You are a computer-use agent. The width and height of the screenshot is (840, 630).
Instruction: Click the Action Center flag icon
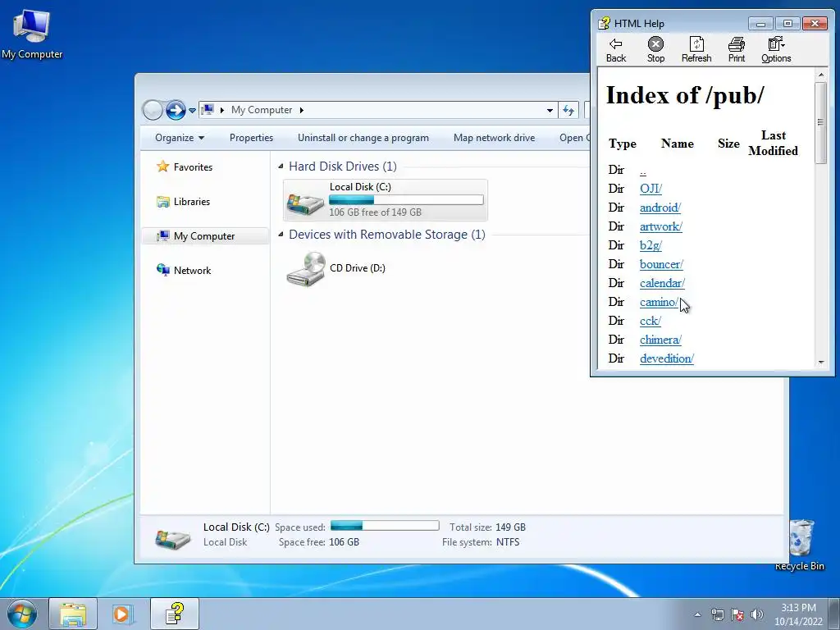coord(737,614)
